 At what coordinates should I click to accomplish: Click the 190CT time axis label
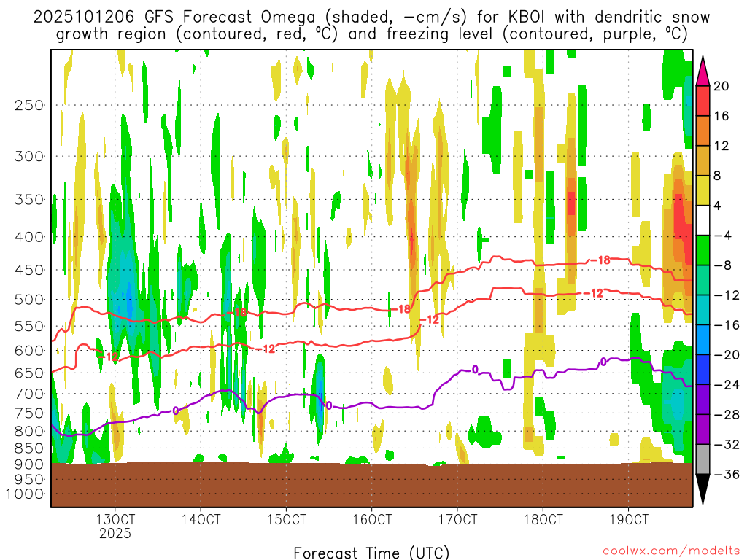629,518
